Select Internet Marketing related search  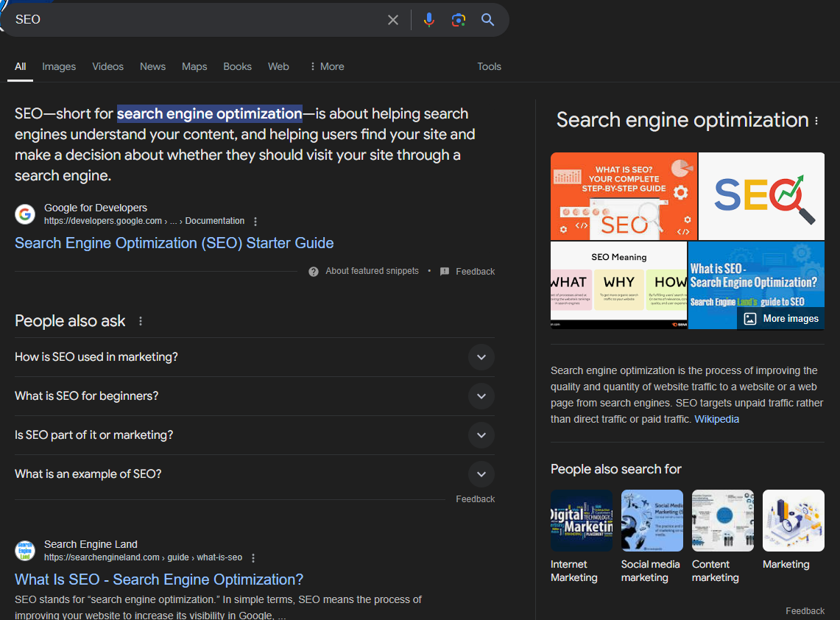click(x=582, y=536)
